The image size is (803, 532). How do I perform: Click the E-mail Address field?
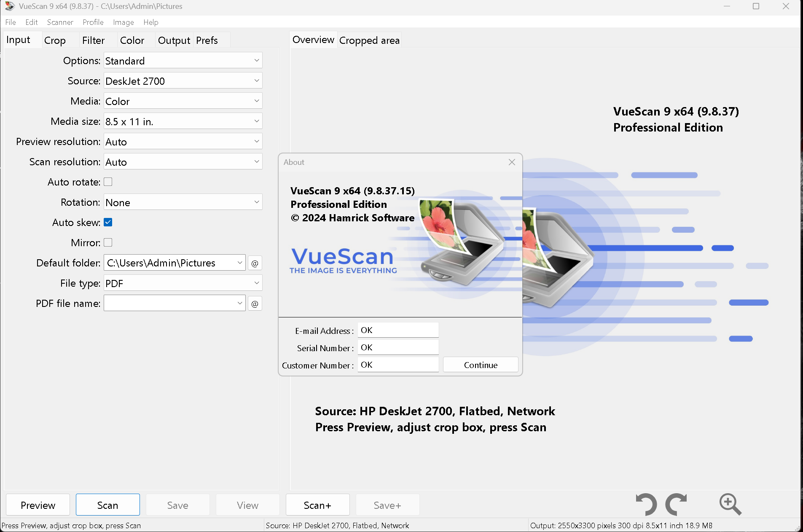(398, 330)
